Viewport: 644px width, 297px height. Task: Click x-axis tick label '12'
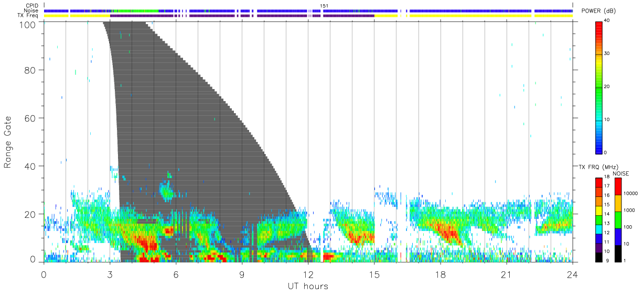308,274
